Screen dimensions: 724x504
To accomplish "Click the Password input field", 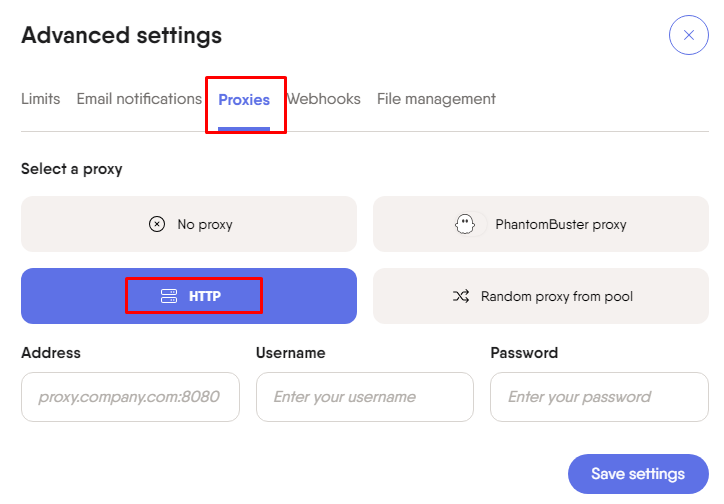I will [599, 397].
